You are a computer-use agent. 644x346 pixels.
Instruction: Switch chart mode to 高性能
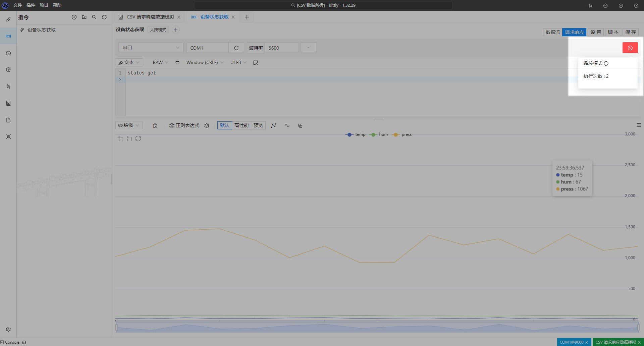coord(241,125)
